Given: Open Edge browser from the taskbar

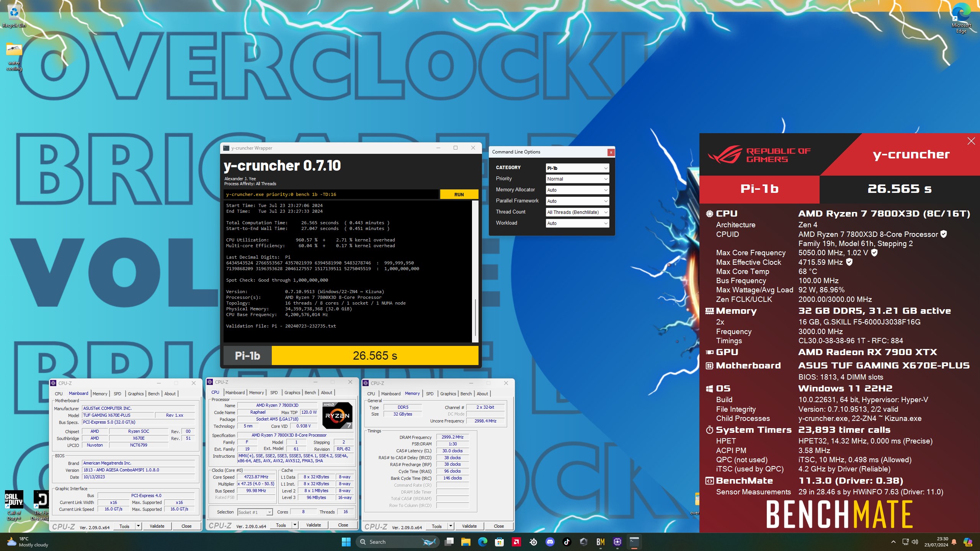Looking at the screenshot, I should pos(482,542).
